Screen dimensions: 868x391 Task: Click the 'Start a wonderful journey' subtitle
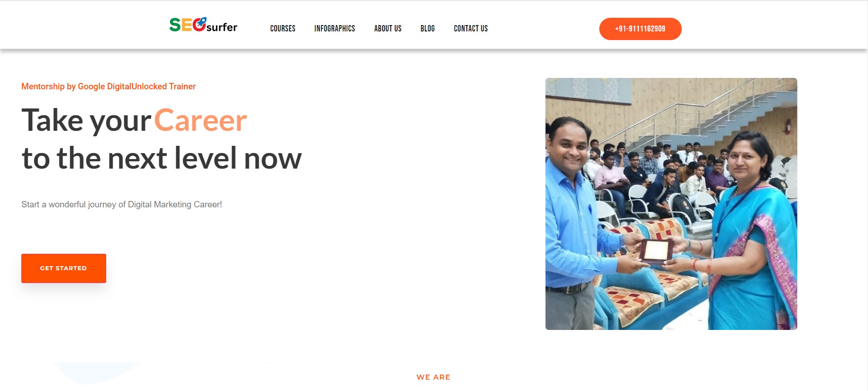click(x=122, y=205)
